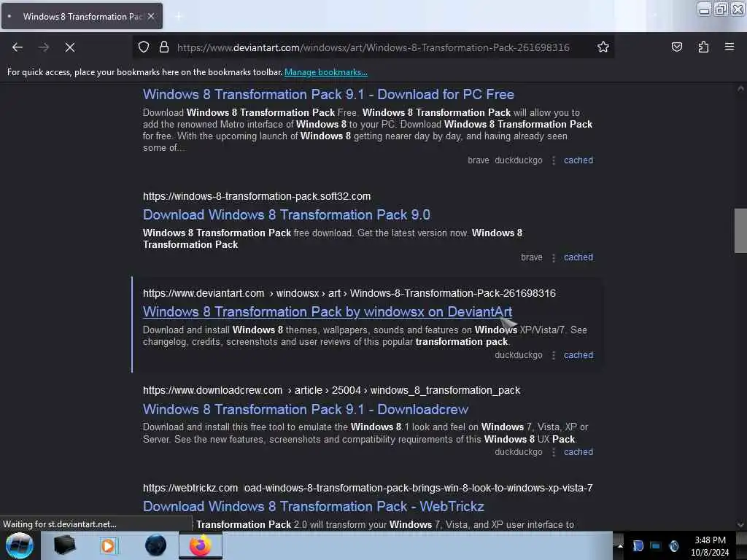Click the forward navigation arrow
This screenshot has height=560, width=747.
44,47
